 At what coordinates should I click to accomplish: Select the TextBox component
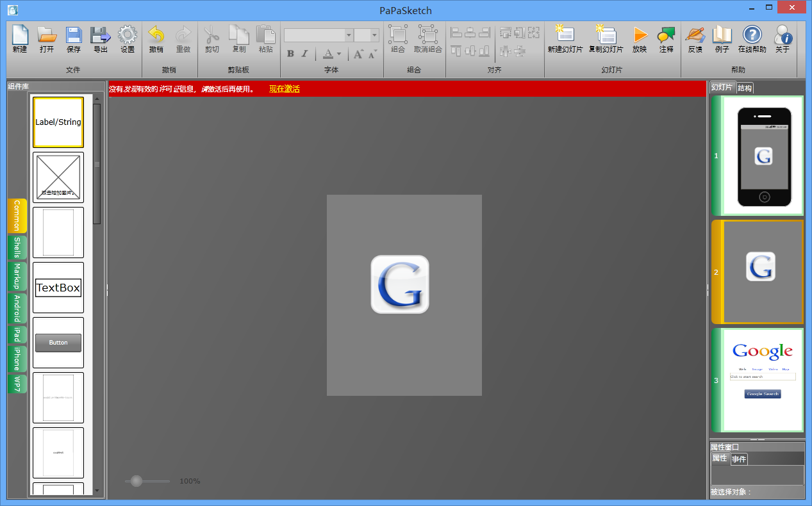coord(58,288)
